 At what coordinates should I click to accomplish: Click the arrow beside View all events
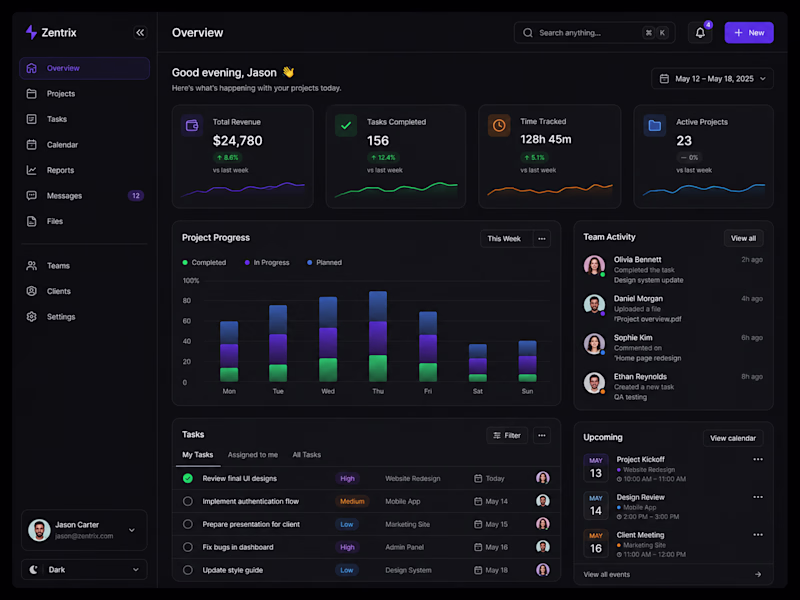pyautogui.click(x=758, y=575)
